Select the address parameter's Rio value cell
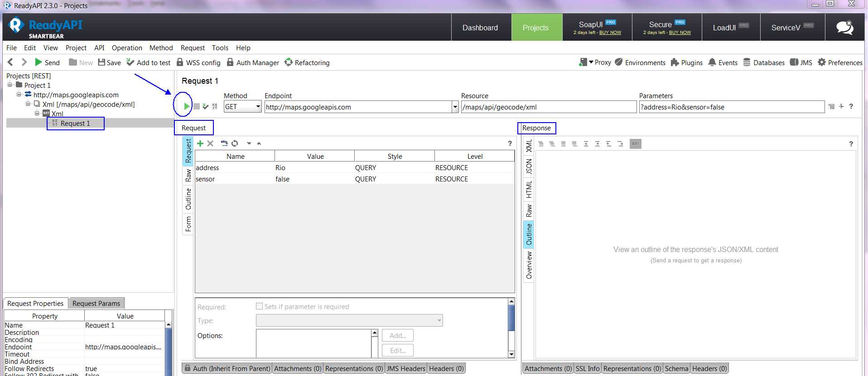This screenshot has height=376, width=868. tap(314, 167)
